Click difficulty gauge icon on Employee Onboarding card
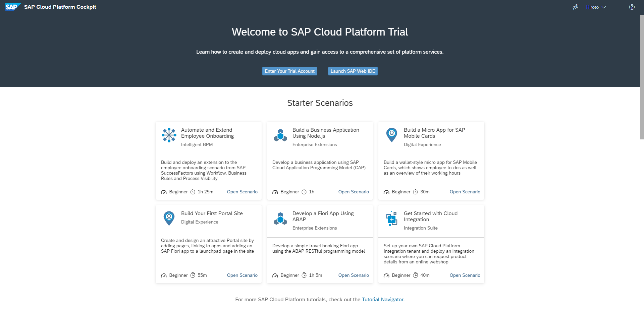 164,192
